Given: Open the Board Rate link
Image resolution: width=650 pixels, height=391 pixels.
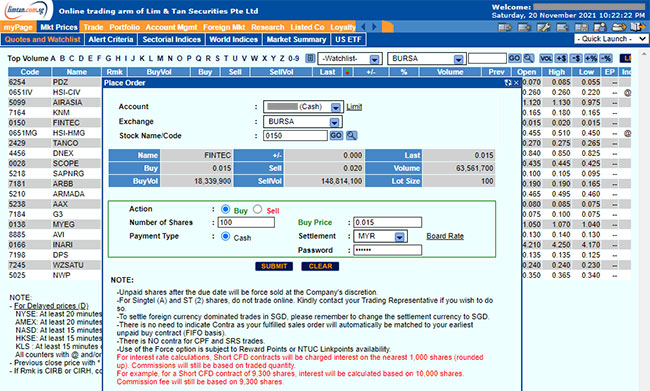Looking at the screenshot, I should tap(445, 236).
